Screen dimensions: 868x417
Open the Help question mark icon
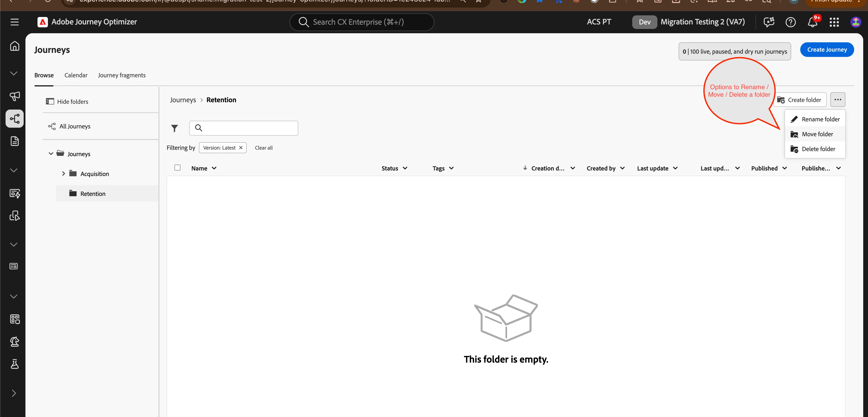[790, 22]
